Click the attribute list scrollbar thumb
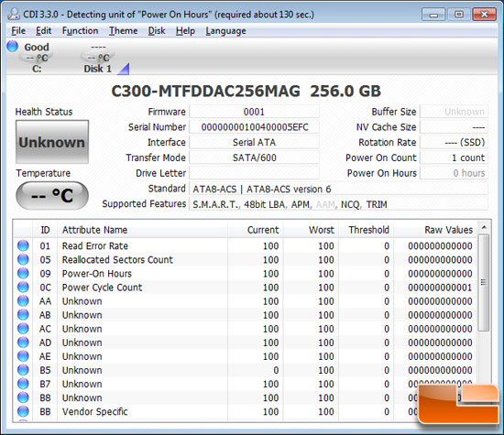This screenshot has height=435, width=504. click(x=484, y=282)
